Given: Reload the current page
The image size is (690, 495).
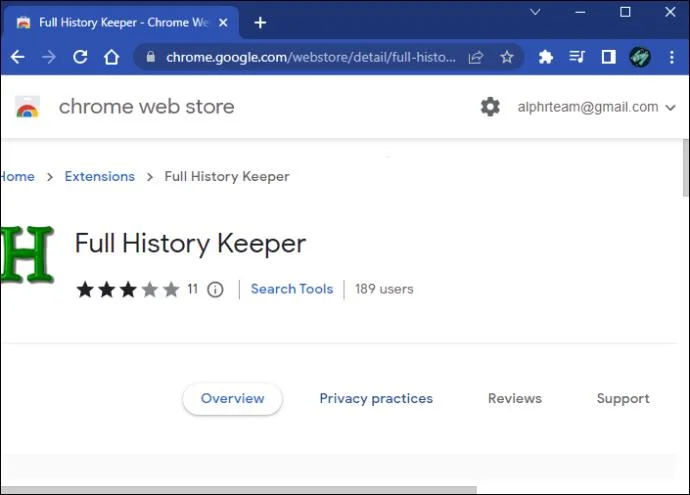Looking at the screenshot, I should click(80, 57).
